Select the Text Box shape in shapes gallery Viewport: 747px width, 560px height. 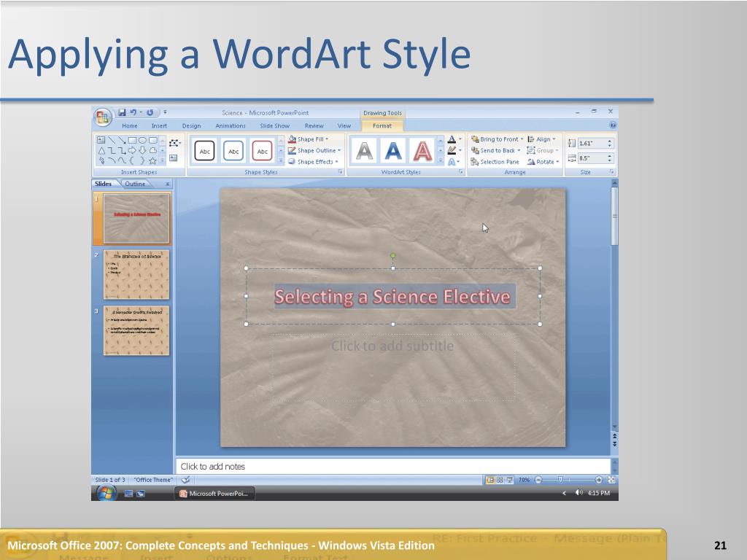pos(101,140)
